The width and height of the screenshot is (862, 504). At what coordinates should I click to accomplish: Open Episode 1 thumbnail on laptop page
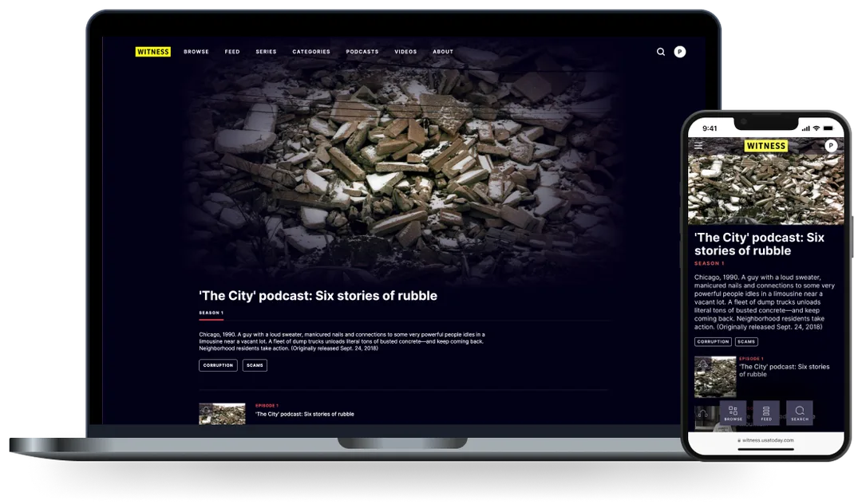[222, 414]
